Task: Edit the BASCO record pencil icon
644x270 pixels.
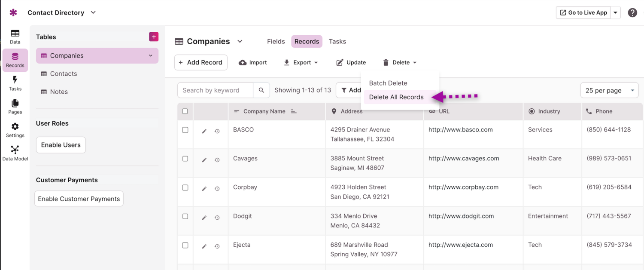Action: pyautogui.click(x=204, y=131)
